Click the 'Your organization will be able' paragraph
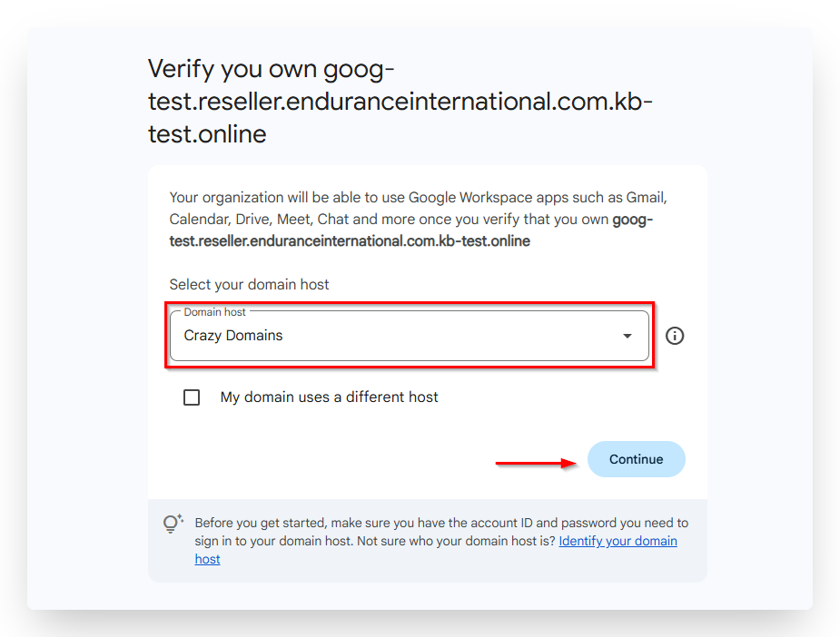 click(419, 220)
